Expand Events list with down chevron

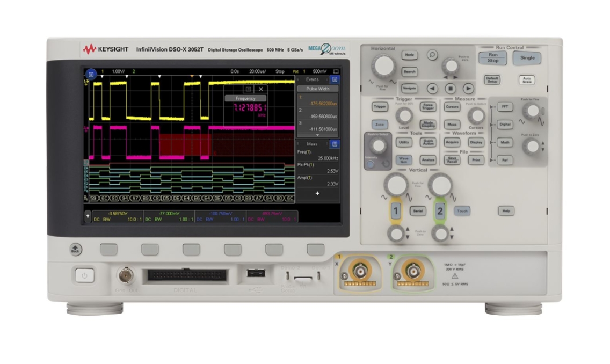tap(318, 135)
